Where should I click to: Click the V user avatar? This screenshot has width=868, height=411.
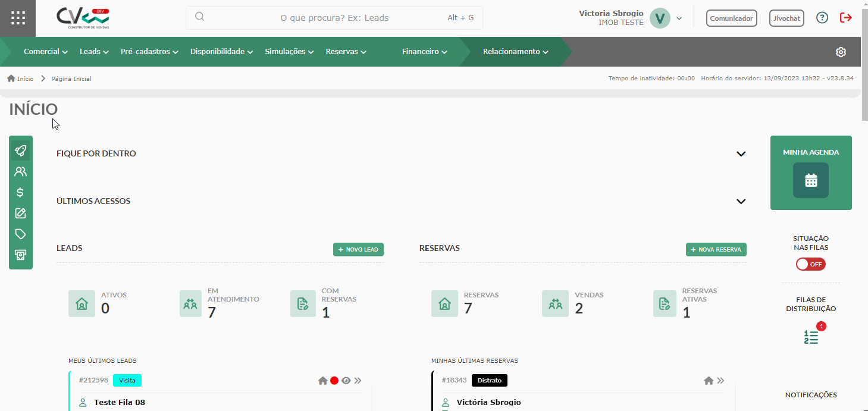(x=660, y=18)
